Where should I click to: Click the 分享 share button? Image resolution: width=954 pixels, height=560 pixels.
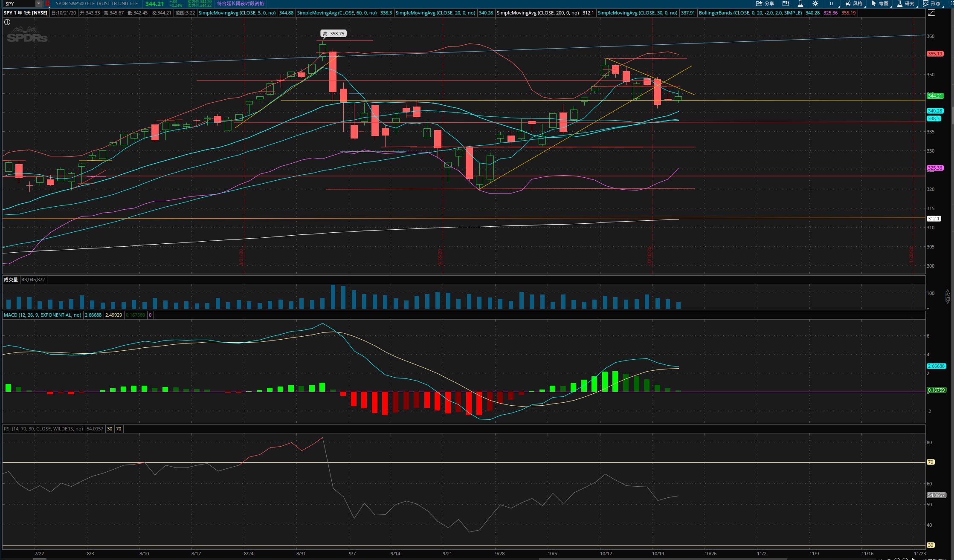765,3
